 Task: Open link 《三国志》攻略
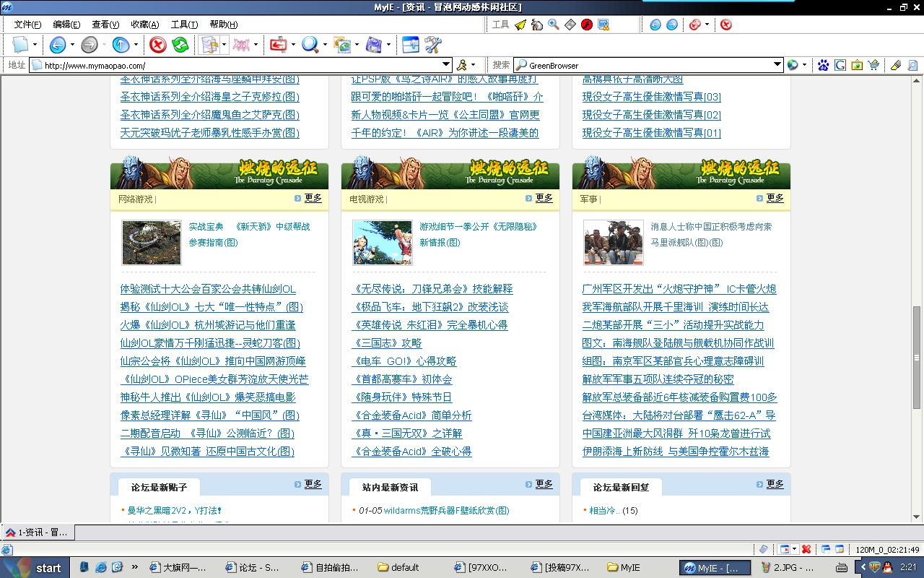pos(386,343)
